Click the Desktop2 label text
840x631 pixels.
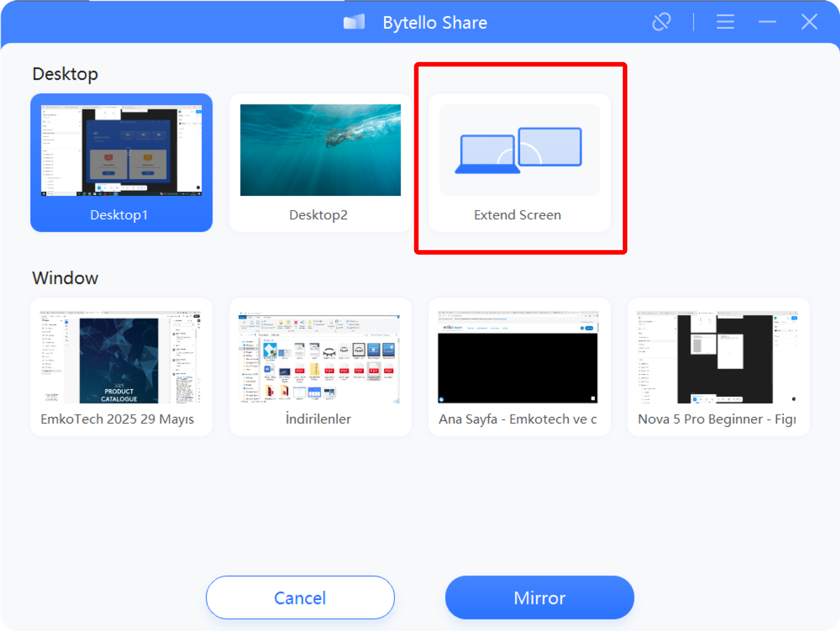coord(318,215)
